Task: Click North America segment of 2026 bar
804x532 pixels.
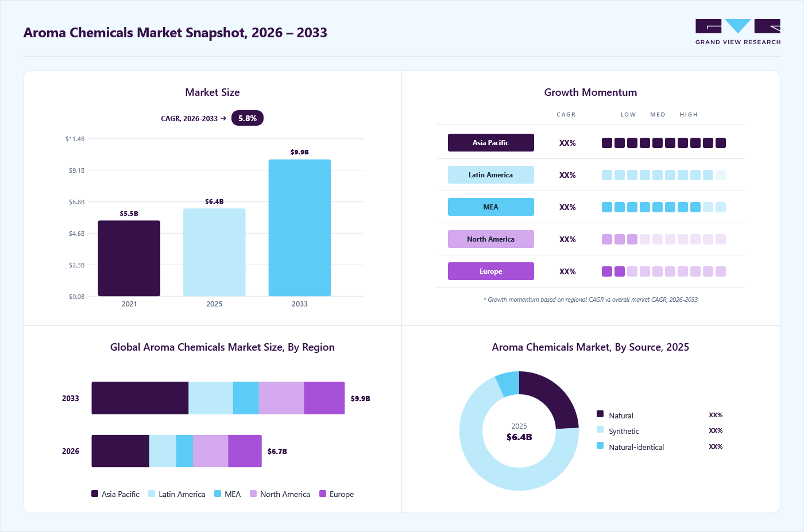Action: click(211, 451)
